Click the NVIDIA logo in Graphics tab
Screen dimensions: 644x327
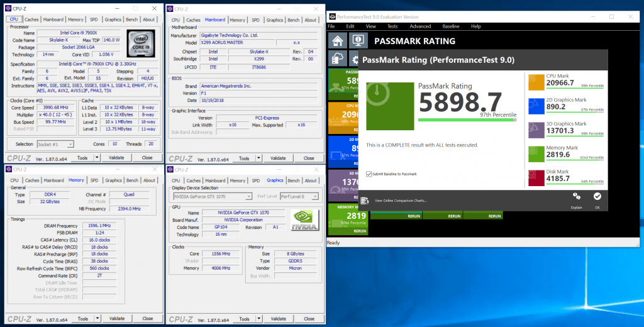point(304,221)
